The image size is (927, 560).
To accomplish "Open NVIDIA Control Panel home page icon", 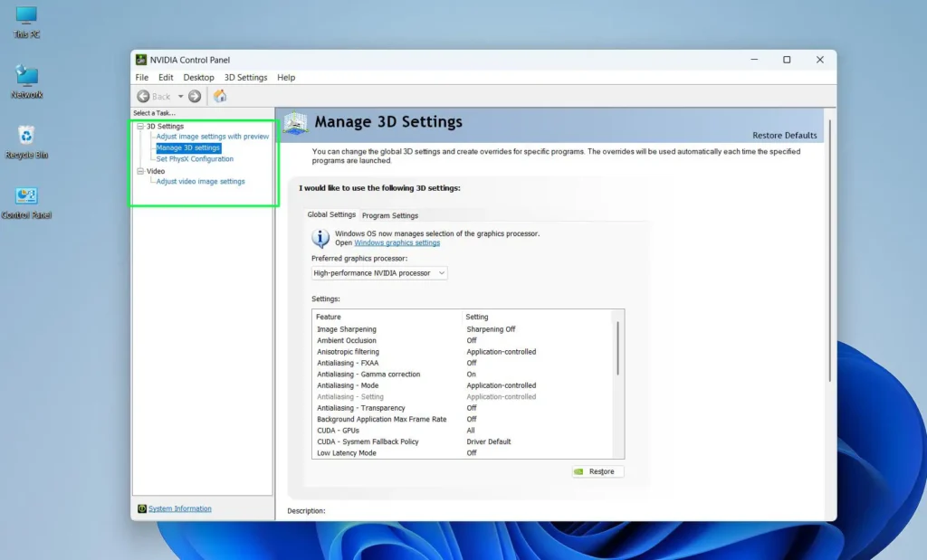I will point(220,96).
